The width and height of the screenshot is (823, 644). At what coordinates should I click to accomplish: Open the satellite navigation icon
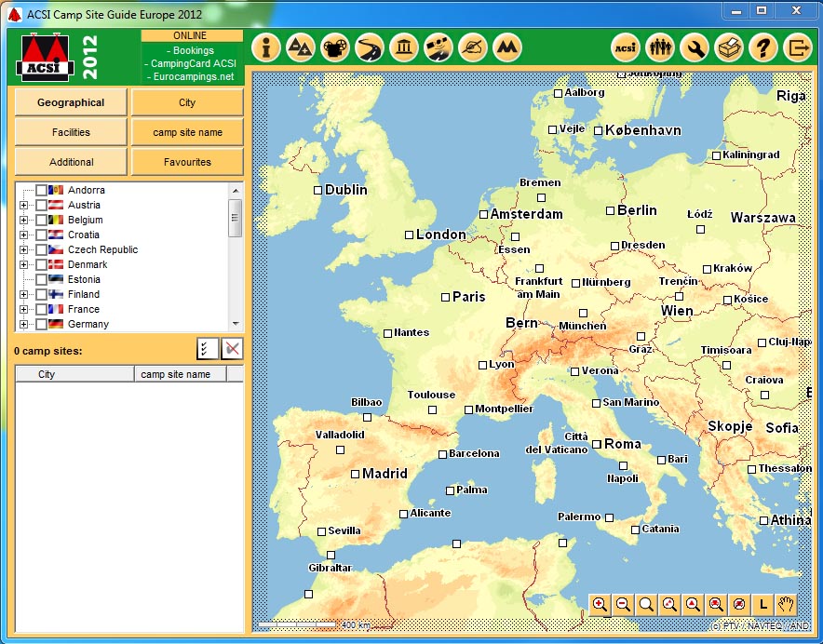(438, 47)
